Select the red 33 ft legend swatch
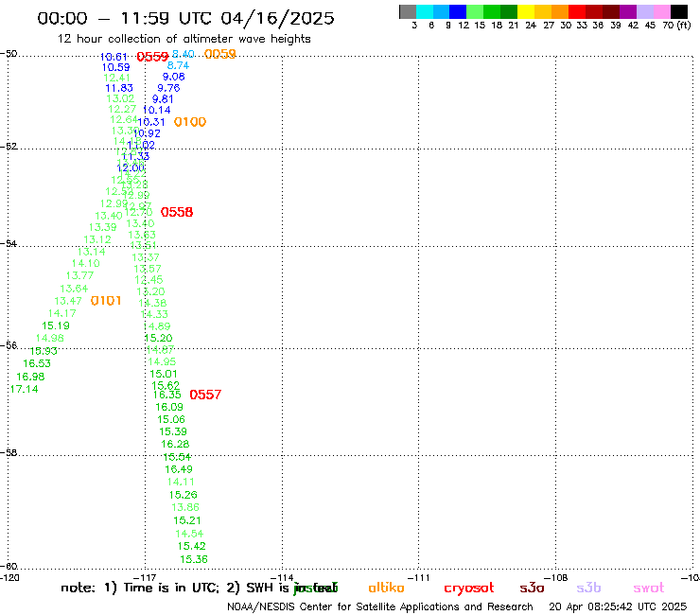This screenshot has height=615, width=700. (577, 11)
